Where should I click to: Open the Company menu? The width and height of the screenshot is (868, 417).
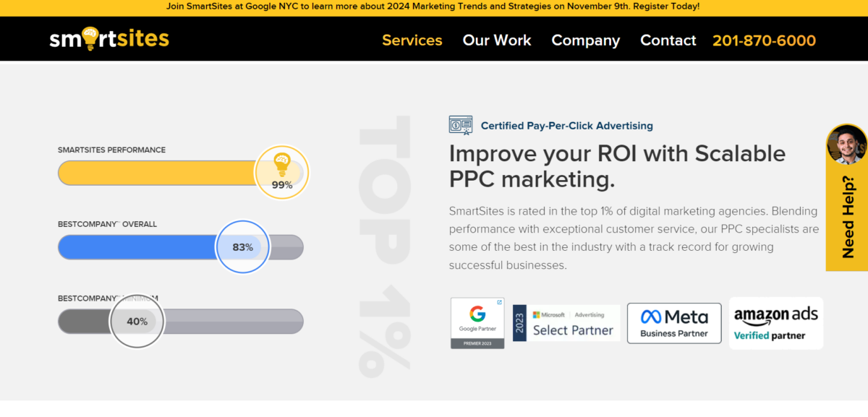coord(586,40)
